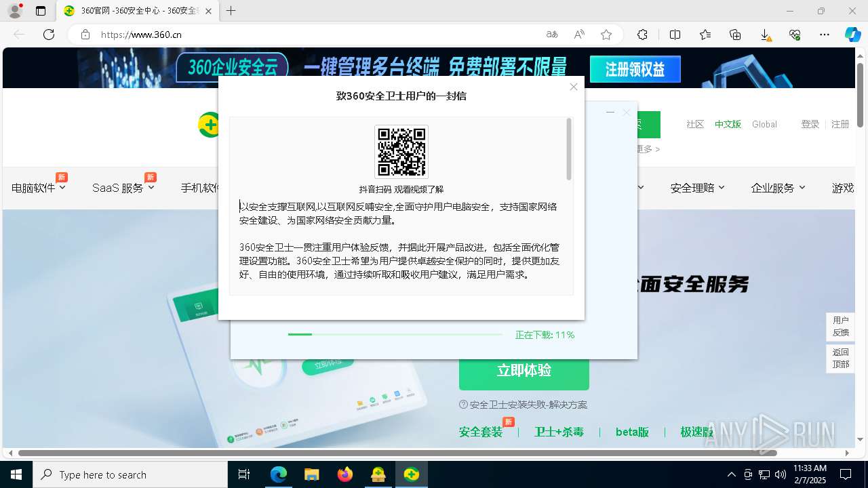Show Downloads panel
868x488 pixels.
pyautogui.click(x=765, y=35)
